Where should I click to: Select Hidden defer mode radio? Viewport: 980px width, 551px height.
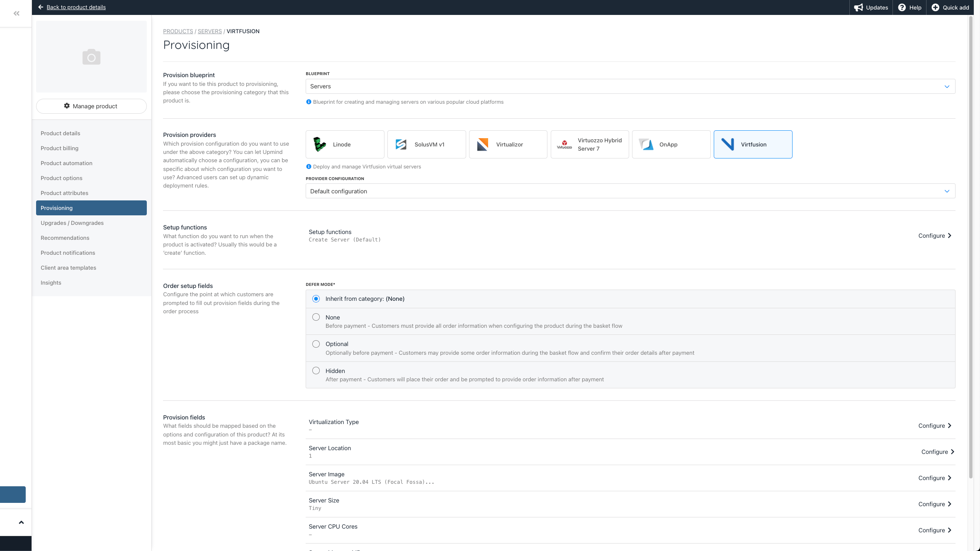316,371
